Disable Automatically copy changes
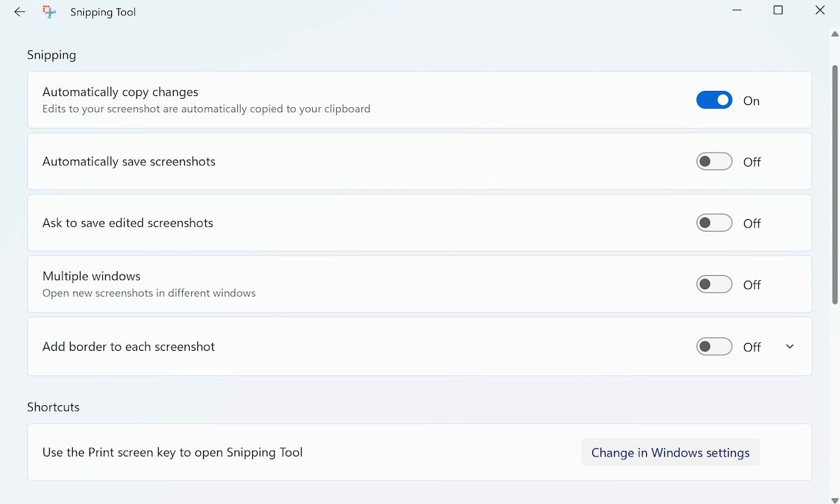840x504 pixels. (x=714, y=99)
